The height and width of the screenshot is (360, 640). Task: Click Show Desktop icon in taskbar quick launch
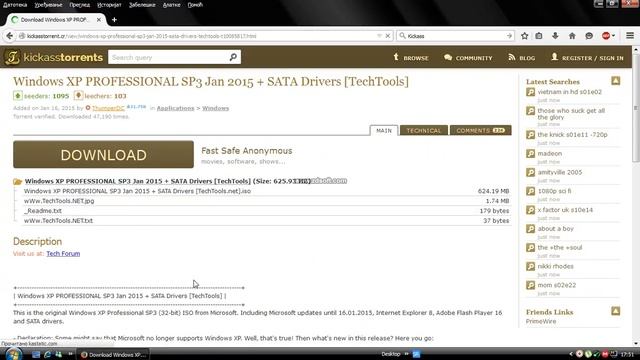click(36, 355)
